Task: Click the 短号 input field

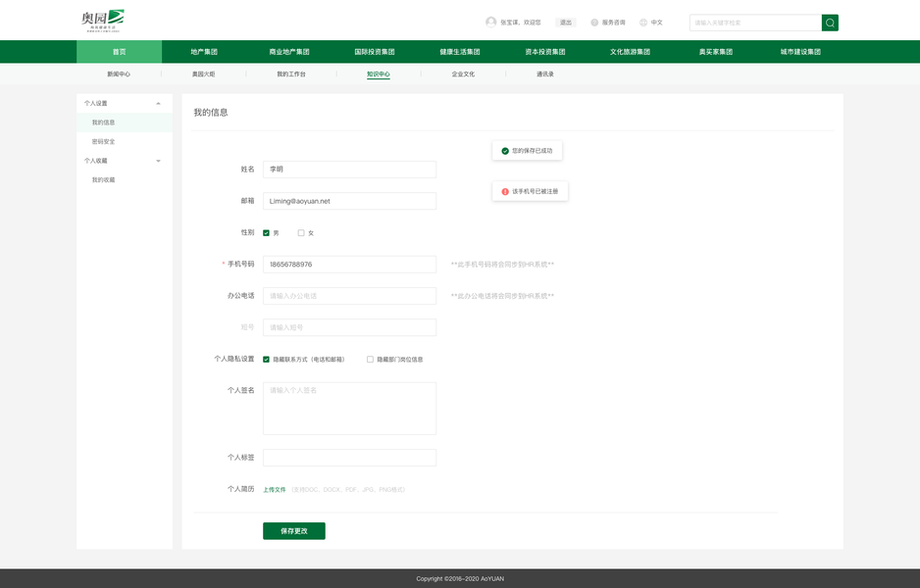Action: click(x=350, y=327)
